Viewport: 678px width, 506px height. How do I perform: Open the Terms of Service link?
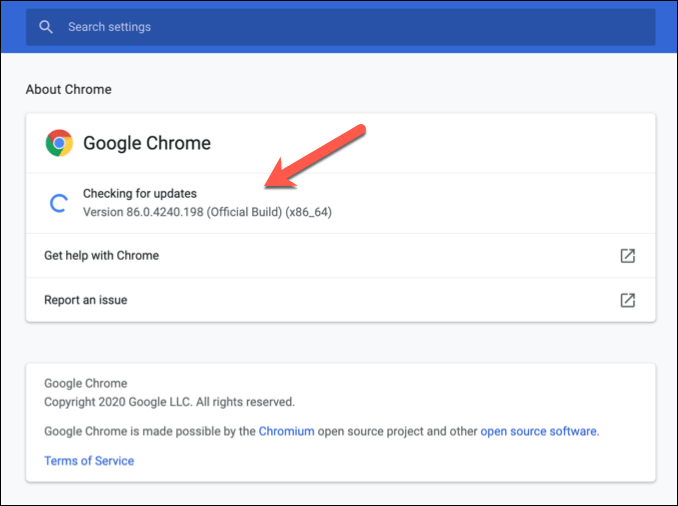(x=89, y=461)
